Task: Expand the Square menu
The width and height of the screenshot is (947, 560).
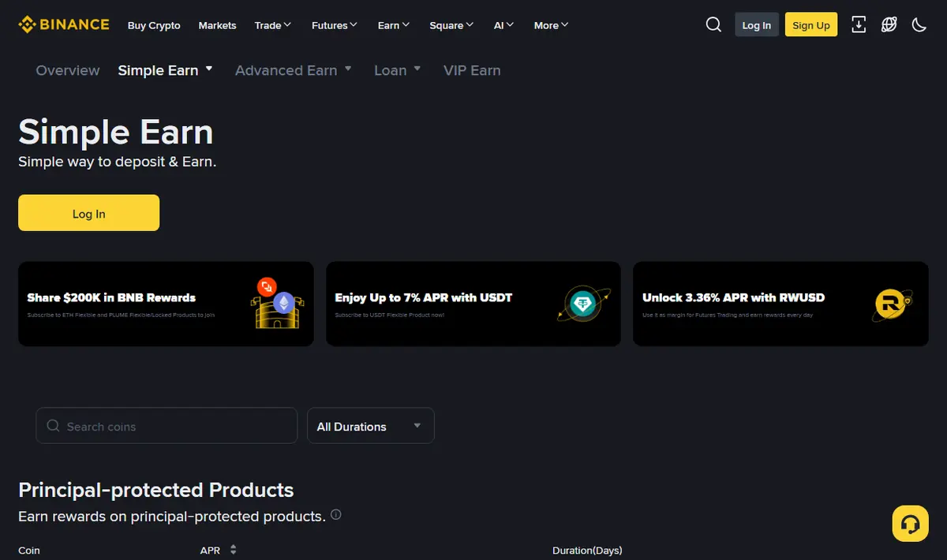Action: tap(451, 25)
